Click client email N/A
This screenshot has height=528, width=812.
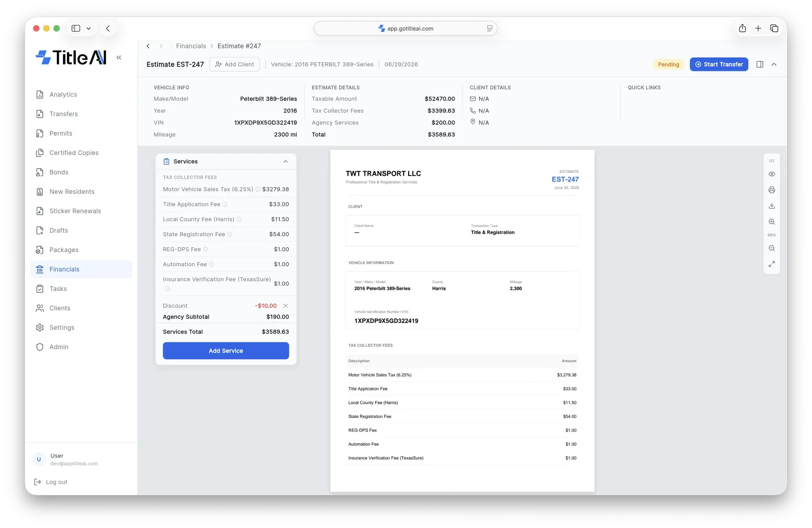pos(484,99)
